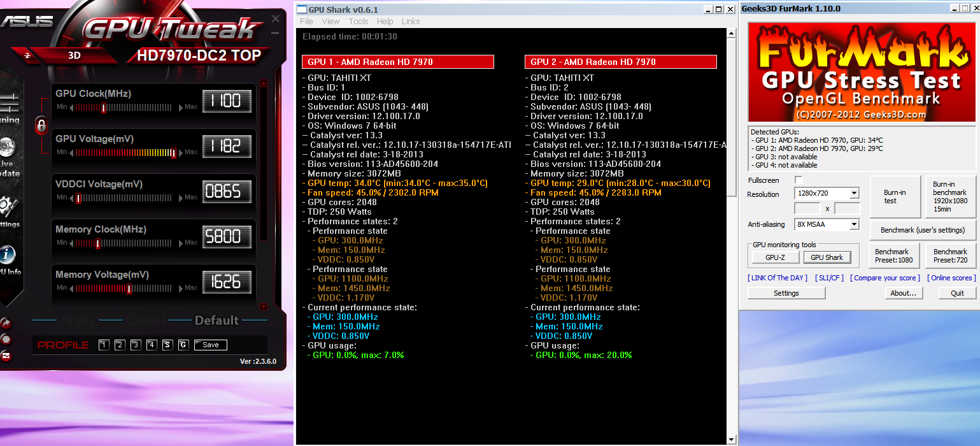
Task: Click GPU Tweak panel scroll-up red arrow
Action: pos(264,83)
